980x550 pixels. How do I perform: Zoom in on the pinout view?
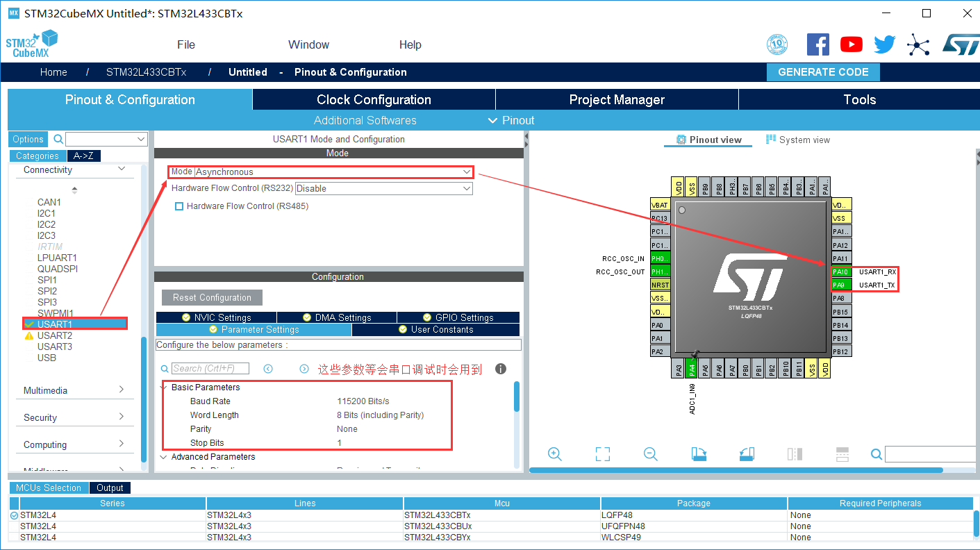click(x=554, y=453)
